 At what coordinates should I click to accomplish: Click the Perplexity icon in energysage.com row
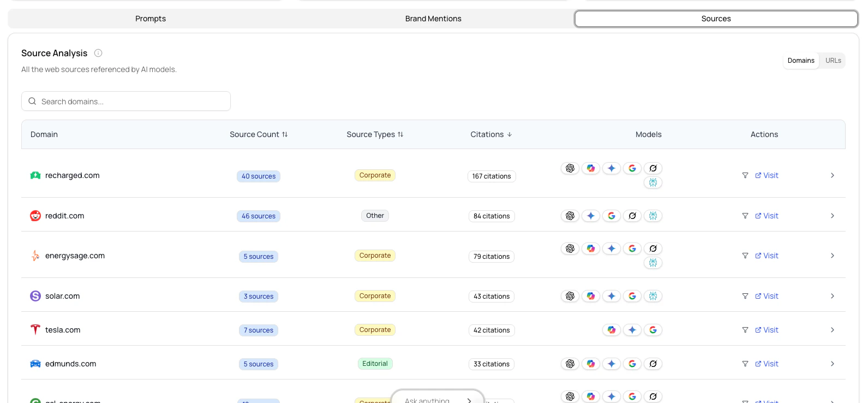tap(653, 263)
